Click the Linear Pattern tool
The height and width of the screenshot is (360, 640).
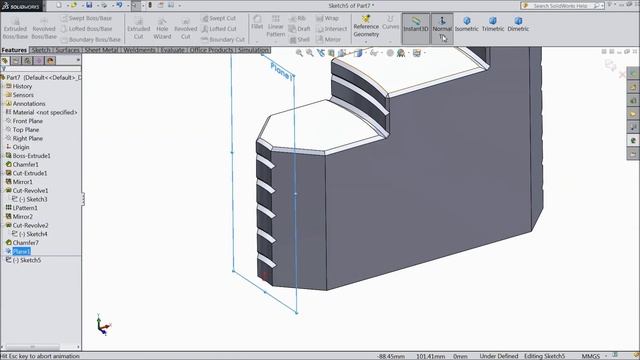click(x=276, y=26)
